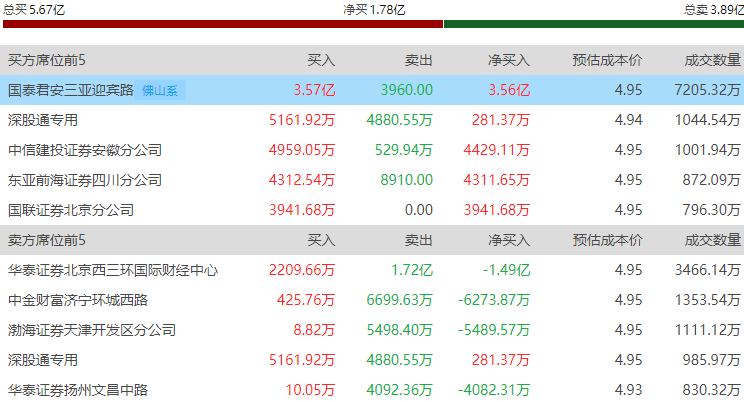744x402 pixels.
Task: Click 成交数量 header in seller table
Action: 712,240
